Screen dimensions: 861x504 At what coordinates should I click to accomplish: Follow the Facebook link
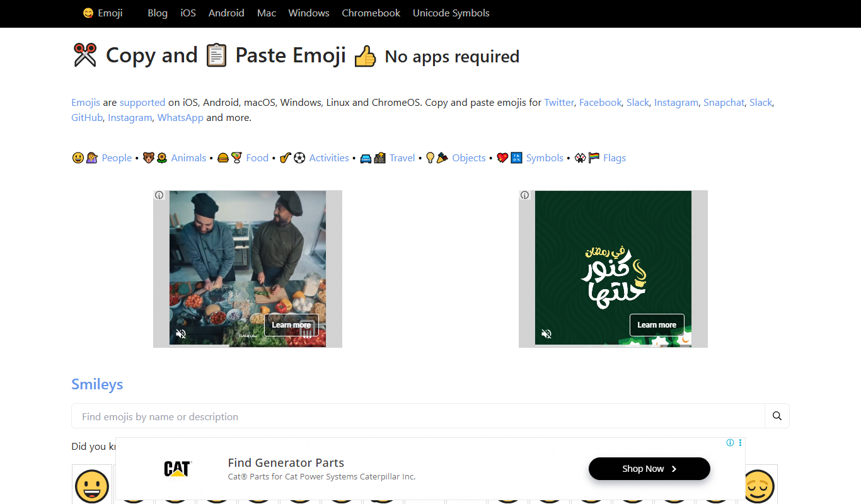(x=600, y=102)
